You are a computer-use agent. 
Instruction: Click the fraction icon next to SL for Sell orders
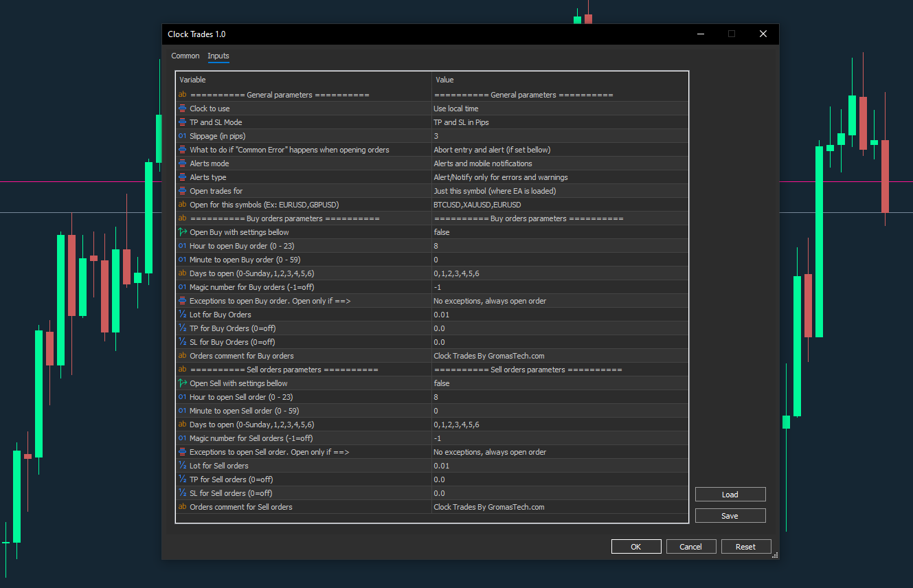182,493
